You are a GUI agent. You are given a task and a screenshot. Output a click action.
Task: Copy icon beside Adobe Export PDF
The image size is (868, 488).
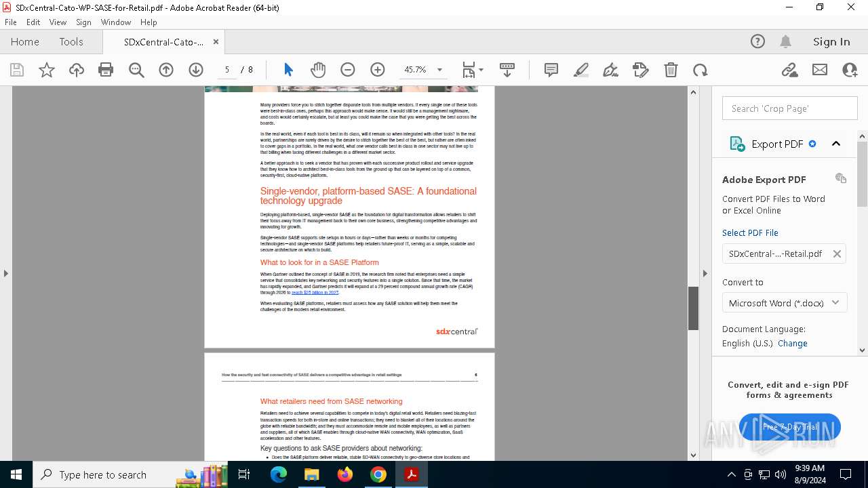(x=841, y=178)
